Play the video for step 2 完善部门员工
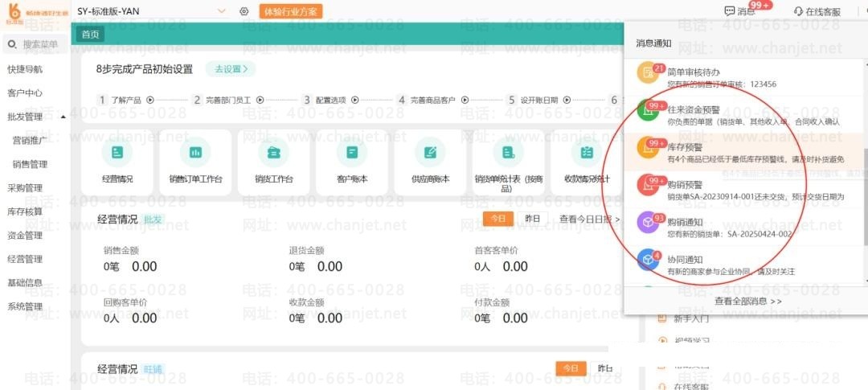 [x=260, y=101]
